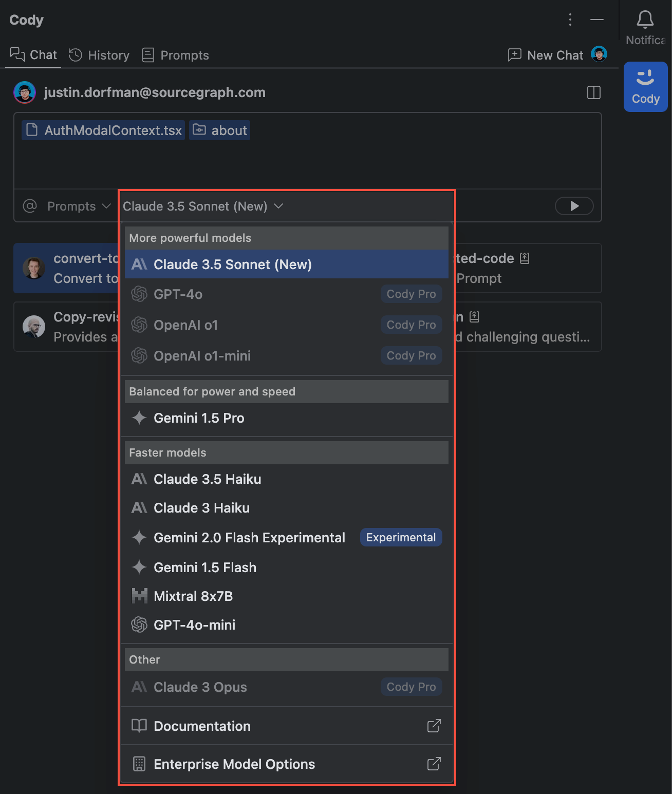672x794 pixels.
Task: Select Gemini 2.0 Flash Experimental
Action: click(287, 537)
